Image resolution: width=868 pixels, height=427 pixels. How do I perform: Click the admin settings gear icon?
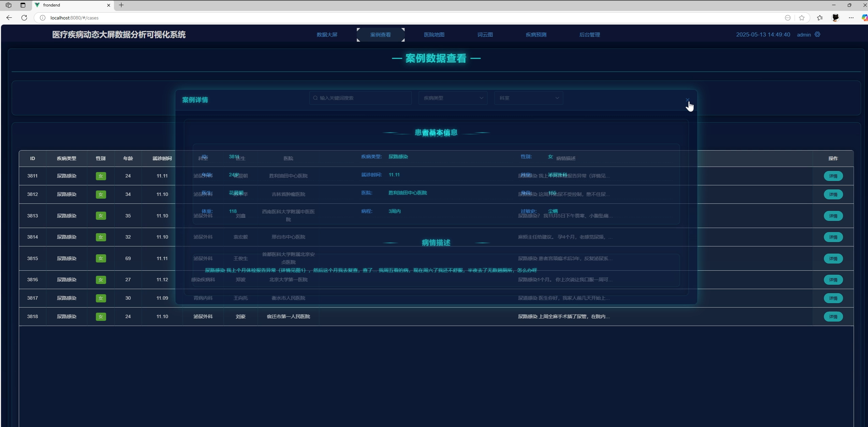[818, 34]
